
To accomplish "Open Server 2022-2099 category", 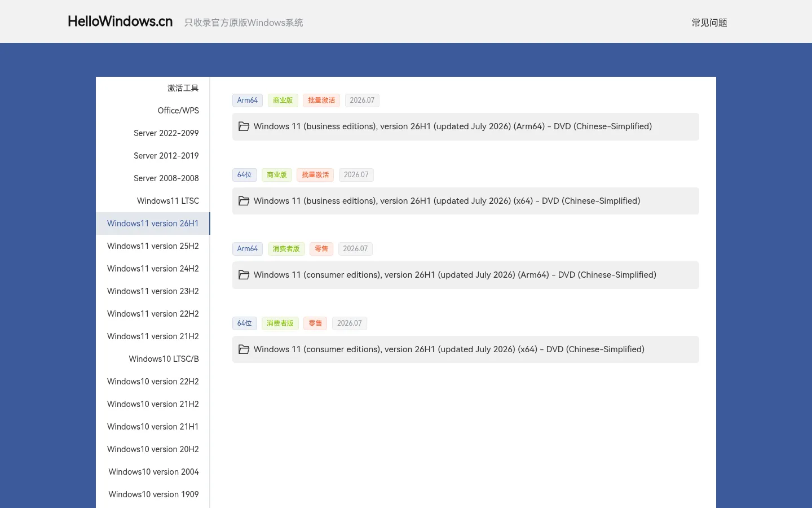I will 166,133.
